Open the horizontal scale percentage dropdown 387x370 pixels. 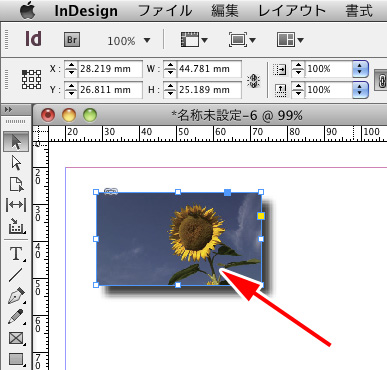click(360, 69)
